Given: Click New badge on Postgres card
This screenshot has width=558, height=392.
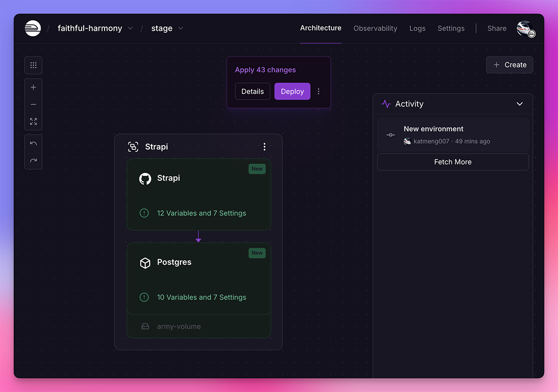Looking at the screenshot, I should point(257,253).
